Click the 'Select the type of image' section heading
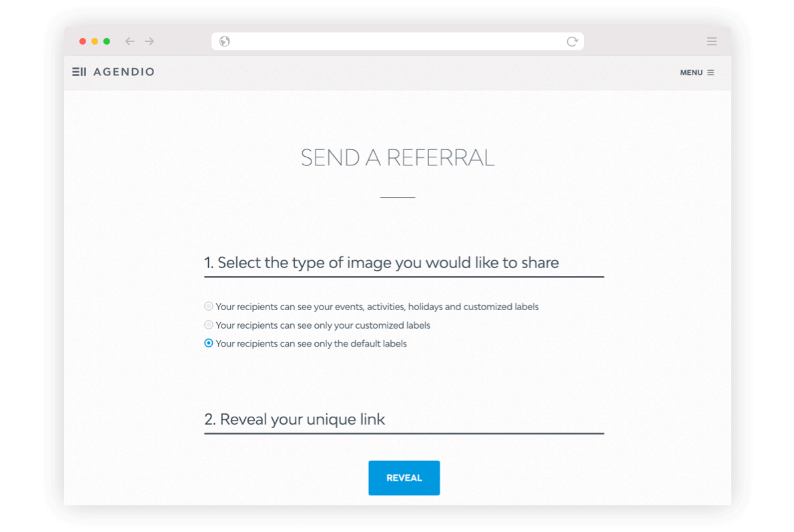This screenshot has height=532, width=794. tap(382, 263)
